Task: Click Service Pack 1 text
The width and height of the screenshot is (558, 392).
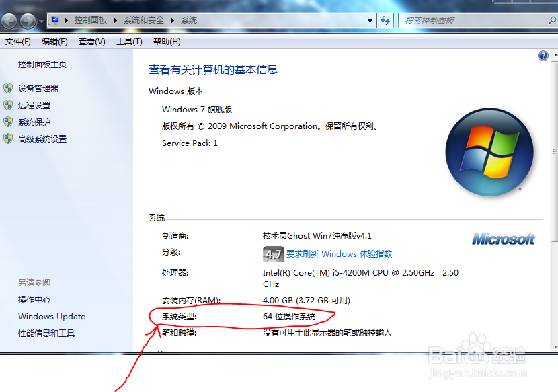Action: [x=190, y=143]
